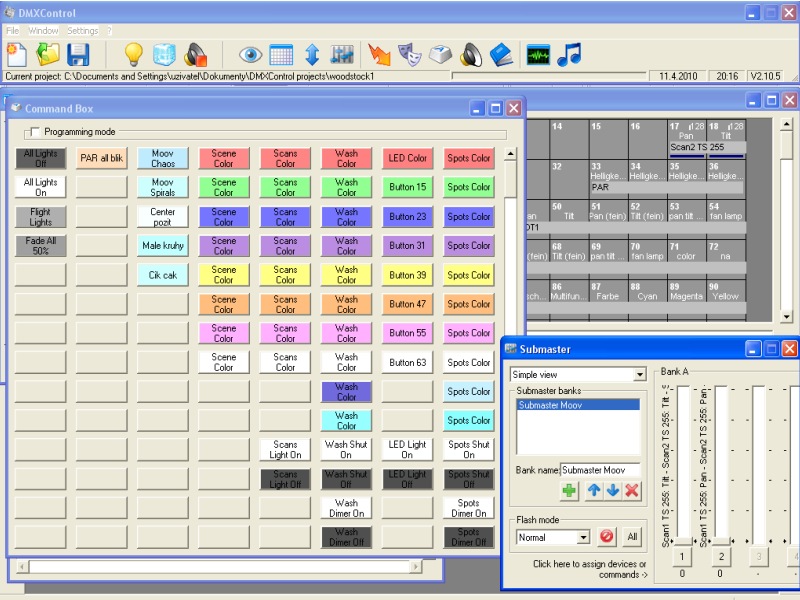800x600 pixels.
Task: Click the blue music note toolbar icon
Action: tap(569, 55)
